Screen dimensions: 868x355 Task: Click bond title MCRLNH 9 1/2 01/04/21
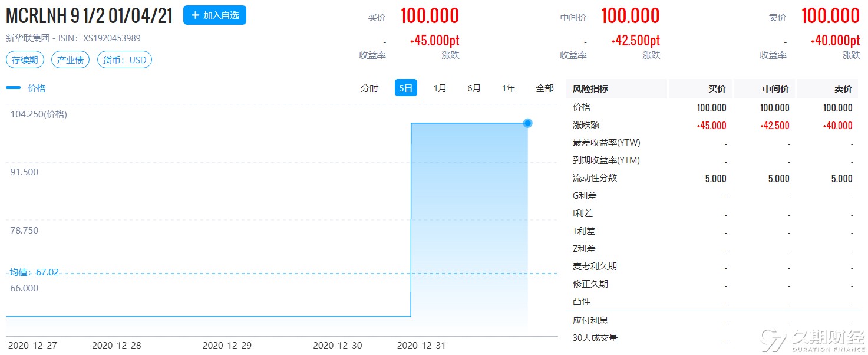pos(90,16)
